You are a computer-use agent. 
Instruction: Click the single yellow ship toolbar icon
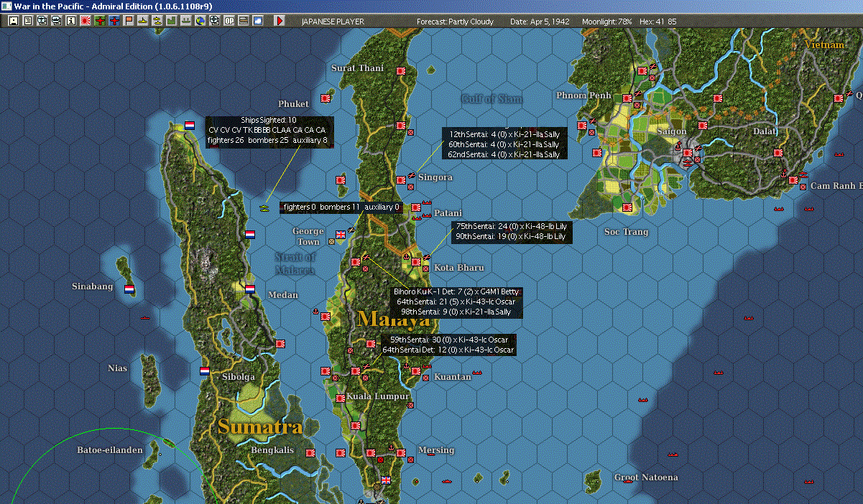tap(142, 21)
